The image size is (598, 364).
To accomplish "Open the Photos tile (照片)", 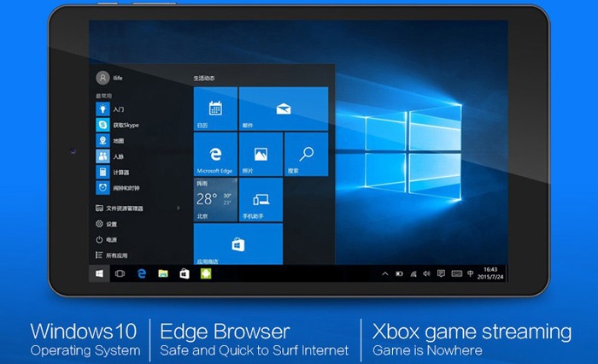I will 261,154.
